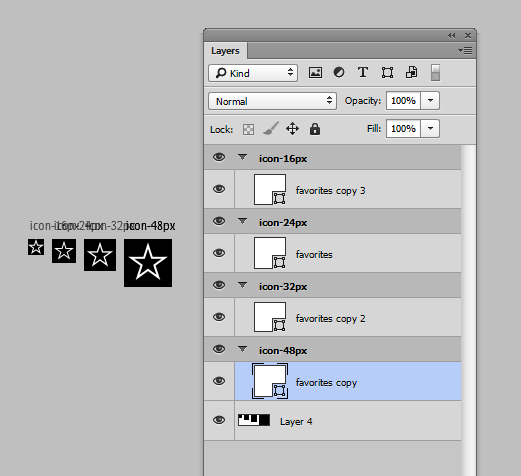Click favorites copy 2 layer thumbnail
This screenshot has height=476, width=521.
(x=270, y=317)
